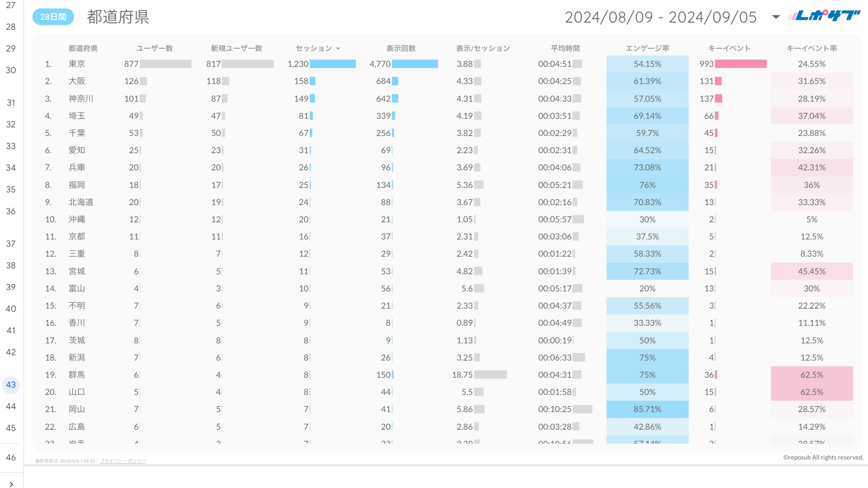Click Tokyo's pink key event bar
The height and width of the screenshot is (488, 868).
pos(741,64)
